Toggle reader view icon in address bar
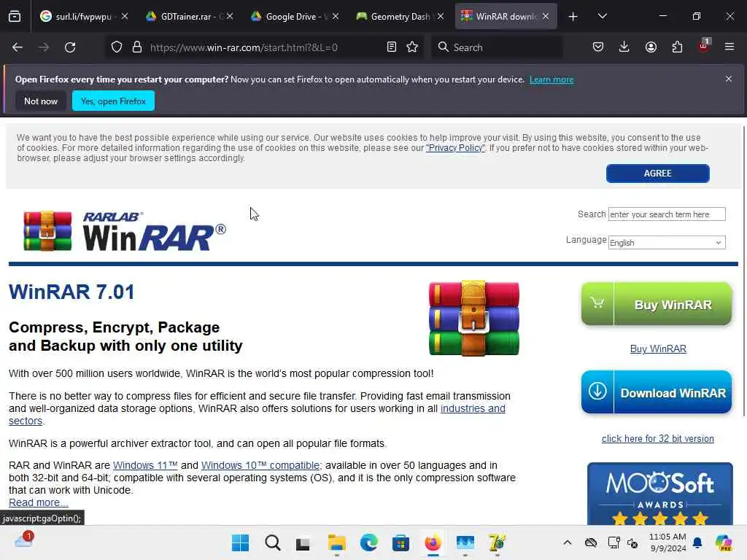The image size is (747, 560). tap(392, 47)
